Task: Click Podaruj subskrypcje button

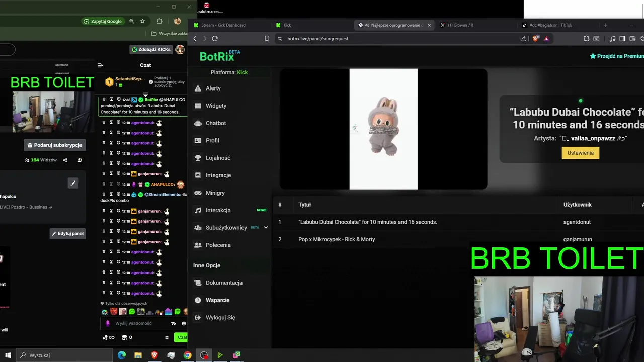Action: pyautogui.click(x=55, y=145)
